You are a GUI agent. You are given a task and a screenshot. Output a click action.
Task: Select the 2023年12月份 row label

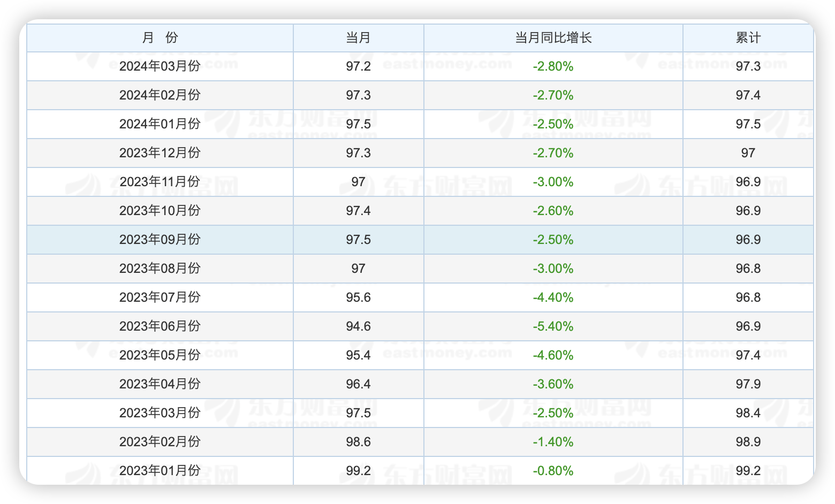point(160,153)
